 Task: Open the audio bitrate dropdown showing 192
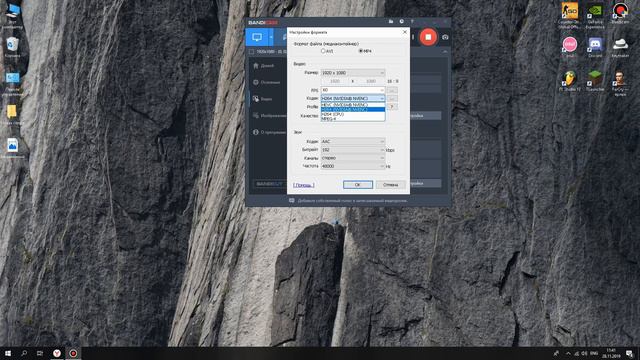tap(353, 150)
